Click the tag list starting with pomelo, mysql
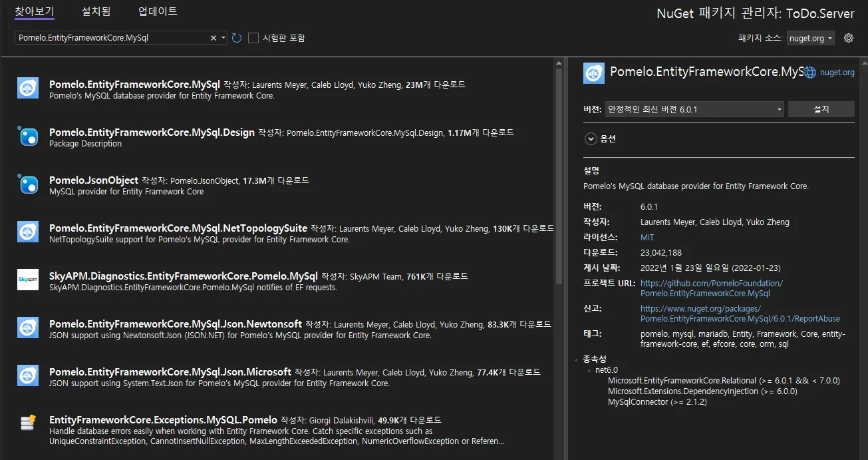The image size is (868, 460). [x=743, y=339]
